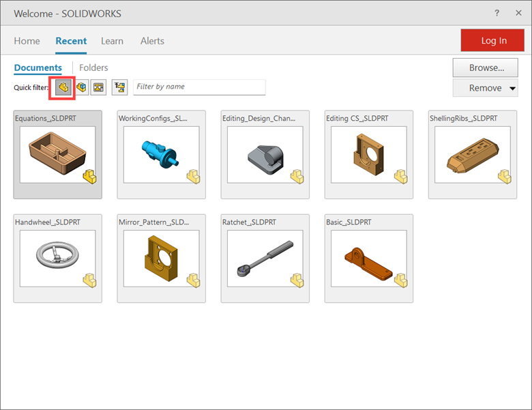Toggle the Parts quick filter
Screen dimensions: 532x410
63,87
